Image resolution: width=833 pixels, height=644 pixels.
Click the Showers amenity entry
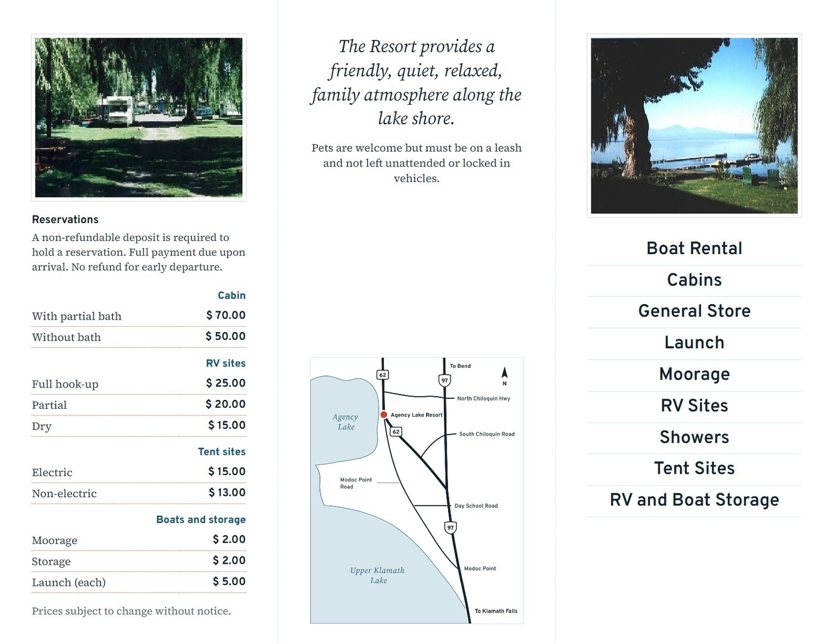[x=694, y=437]
